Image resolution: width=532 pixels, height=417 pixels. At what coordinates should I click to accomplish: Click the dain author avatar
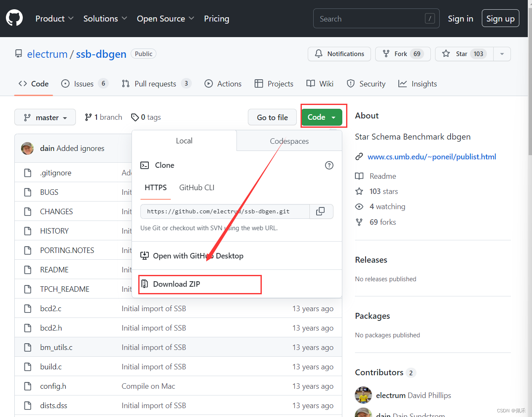pos(27,148)
